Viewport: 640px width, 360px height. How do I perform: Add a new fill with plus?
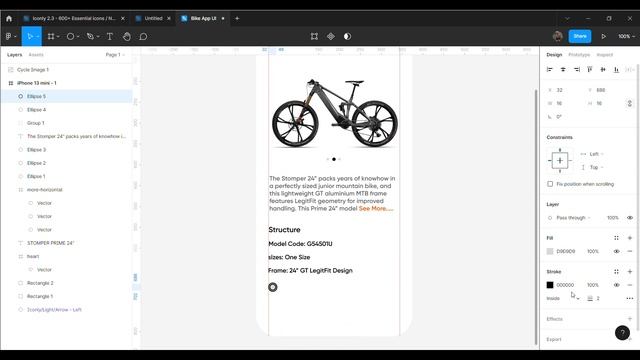(630, 238)
